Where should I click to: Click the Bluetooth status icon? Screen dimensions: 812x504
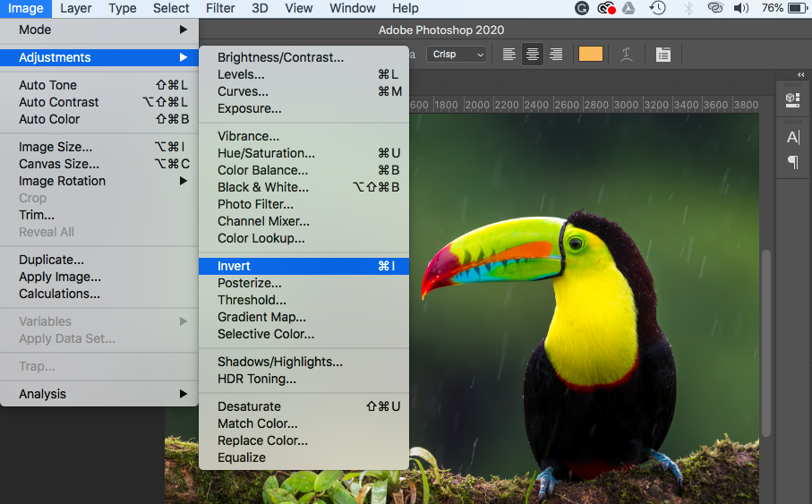pyautogui.click(x=688, y=8)
